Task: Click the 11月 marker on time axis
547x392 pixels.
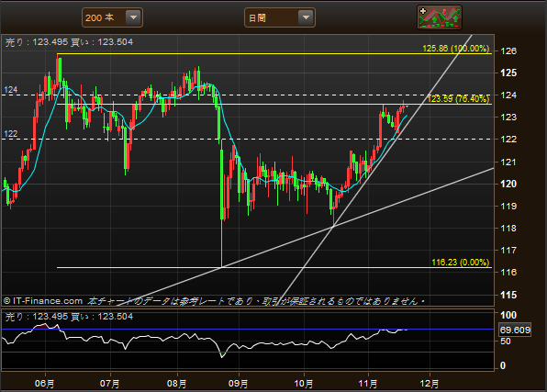Action: (368, 384)
